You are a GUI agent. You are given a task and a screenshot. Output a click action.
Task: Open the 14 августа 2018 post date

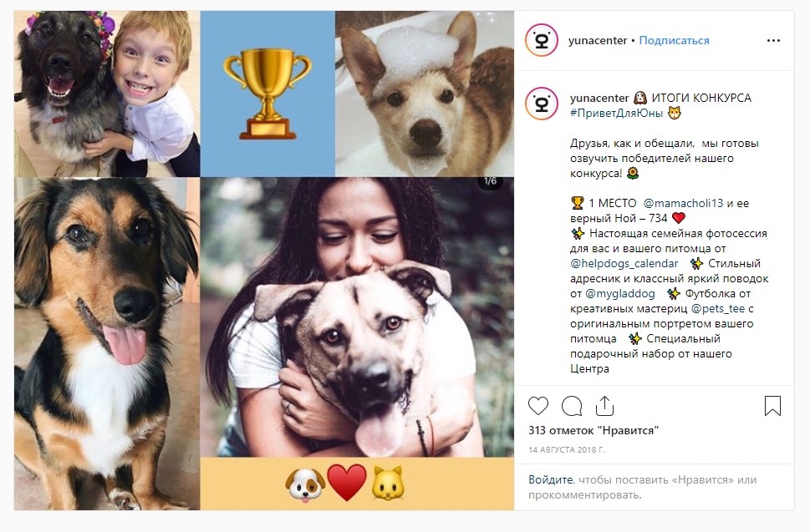point(566,450)
